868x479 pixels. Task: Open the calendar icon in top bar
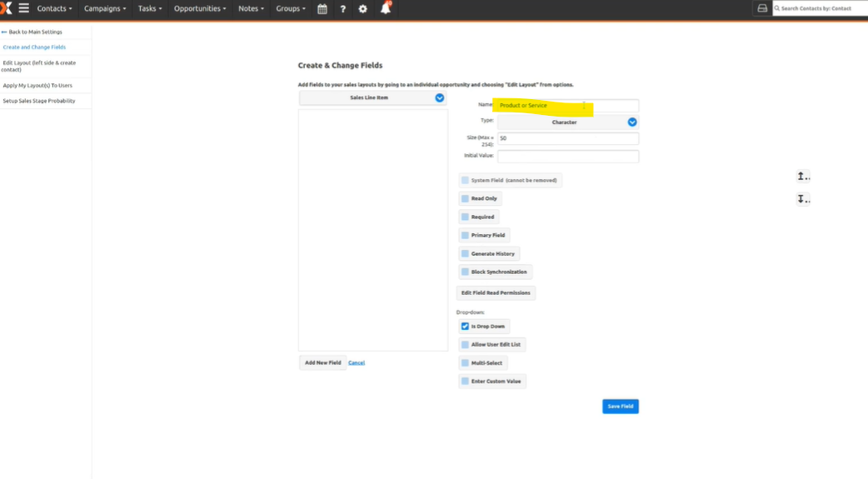tap(322, 8)
